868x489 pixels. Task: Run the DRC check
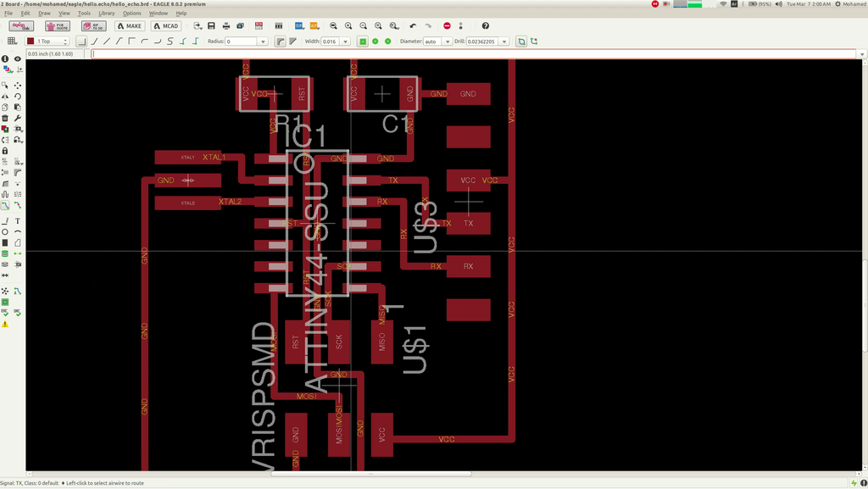tap(18, 313)
